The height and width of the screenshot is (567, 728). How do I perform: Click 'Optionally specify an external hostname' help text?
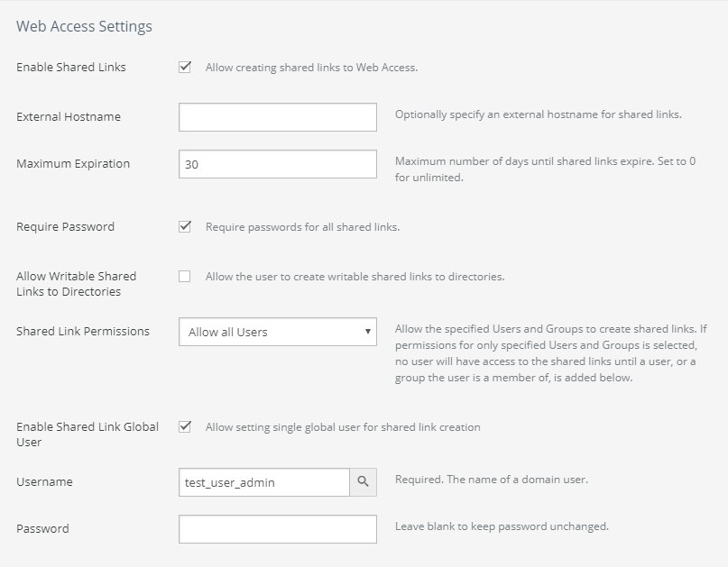pos(539,114)
